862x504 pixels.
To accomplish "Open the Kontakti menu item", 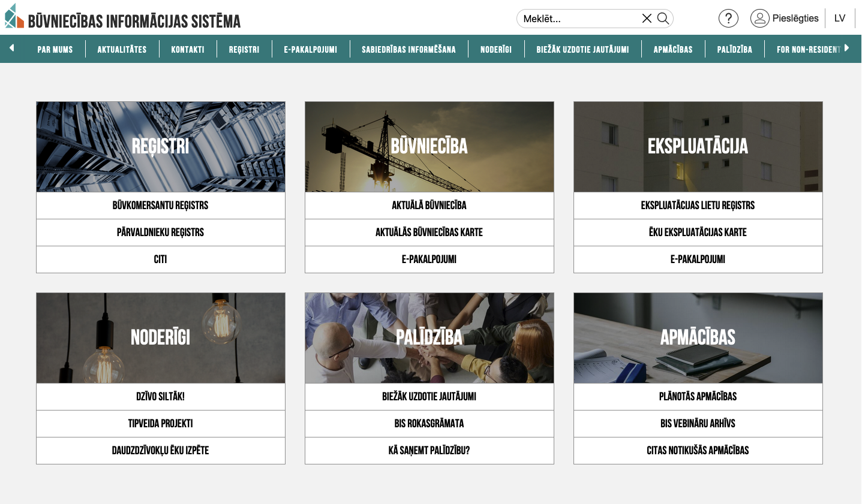I will pos(188,49).
